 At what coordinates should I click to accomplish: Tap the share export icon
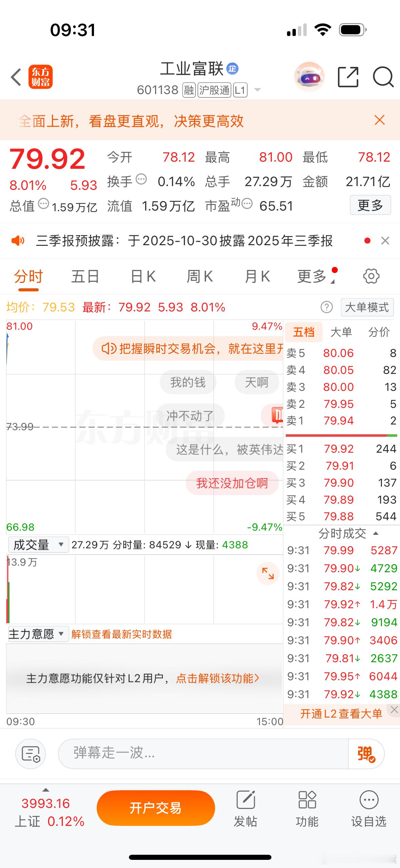[348, 77]
